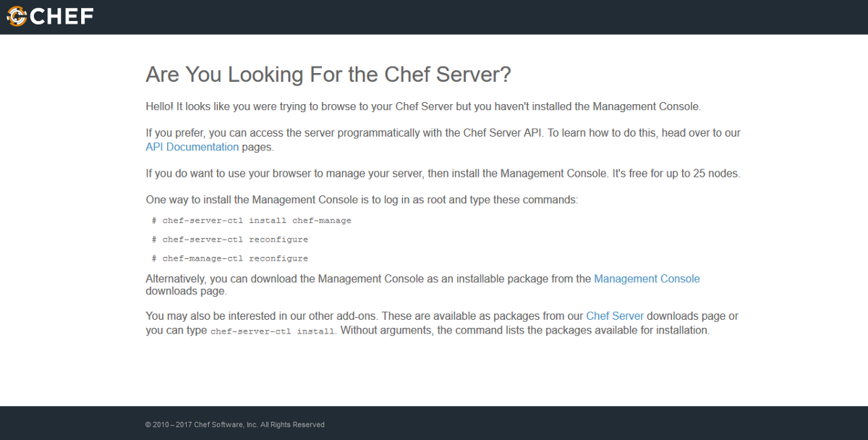Click the copyright notice in the footer

tap(235, 425)
